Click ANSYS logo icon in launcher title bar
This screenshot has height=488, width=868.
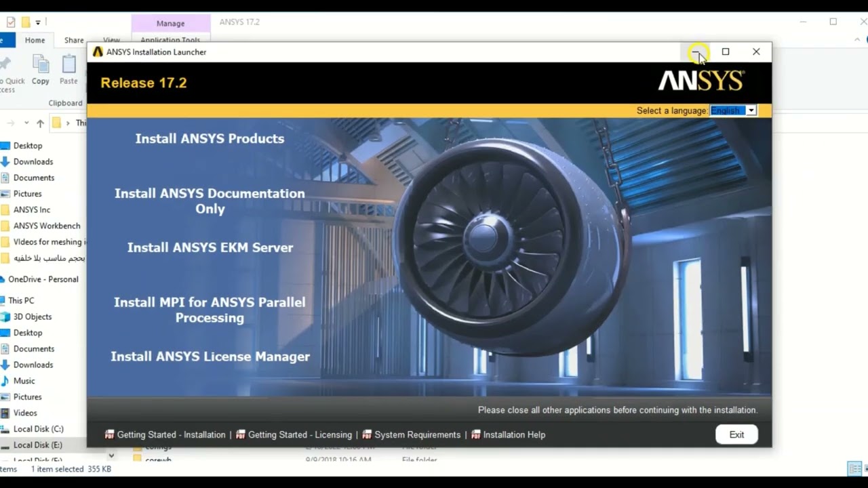pos(98,52)
